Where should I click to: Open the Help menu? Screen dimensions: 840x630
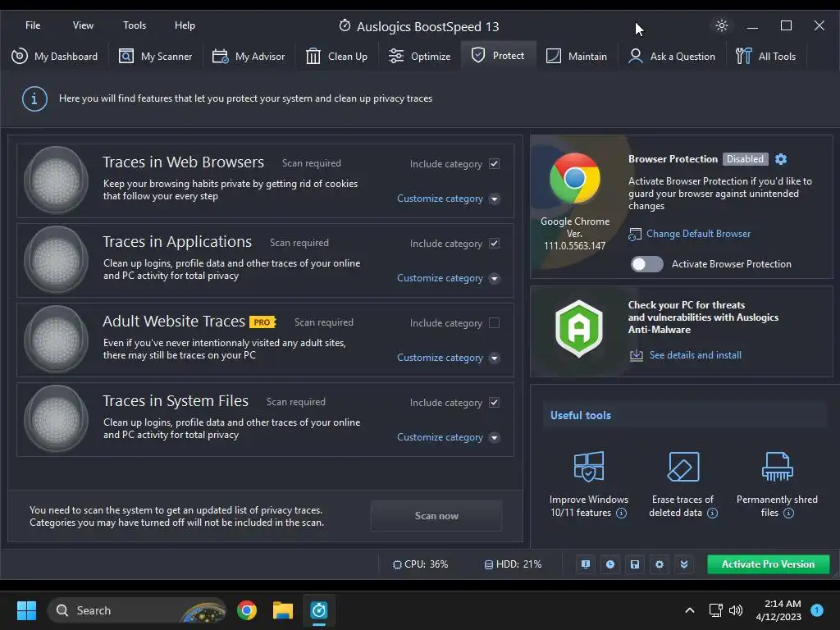click(x=185, y=25)
